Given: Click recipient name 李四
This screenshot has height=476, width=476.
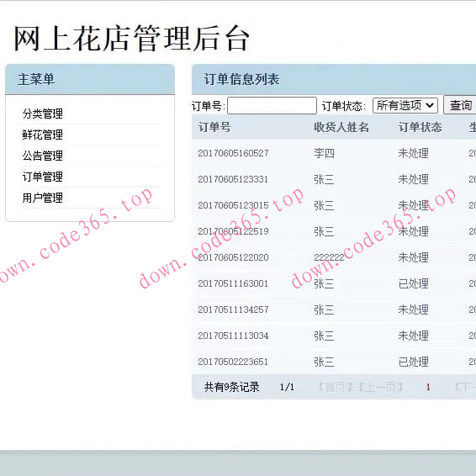Looking at the screenshot, I should 324,153.
